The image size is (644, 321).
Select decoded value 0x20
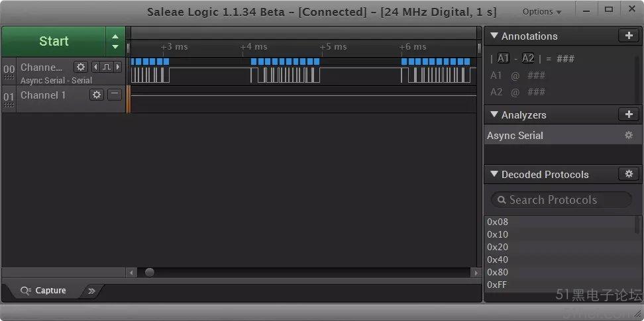[559, 247]
